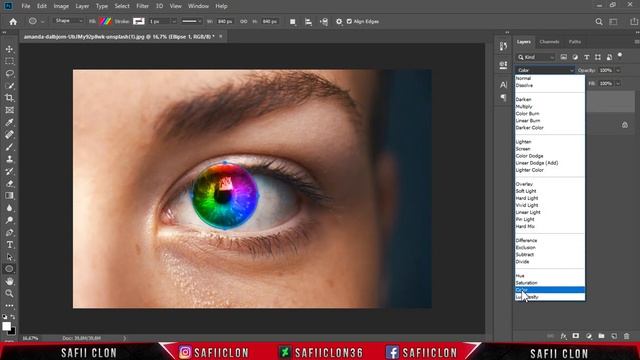Open path arrangement options

pyautogui.click(x=324, y=22)
